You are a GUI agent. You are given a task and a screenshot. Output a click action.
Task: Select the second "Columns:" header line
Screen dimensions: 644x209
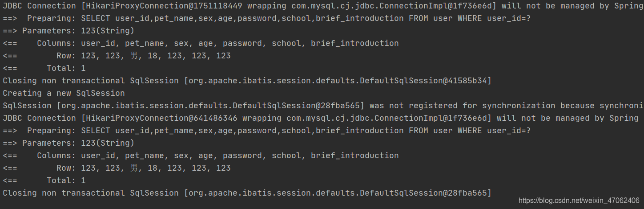[x=200, y=156]
